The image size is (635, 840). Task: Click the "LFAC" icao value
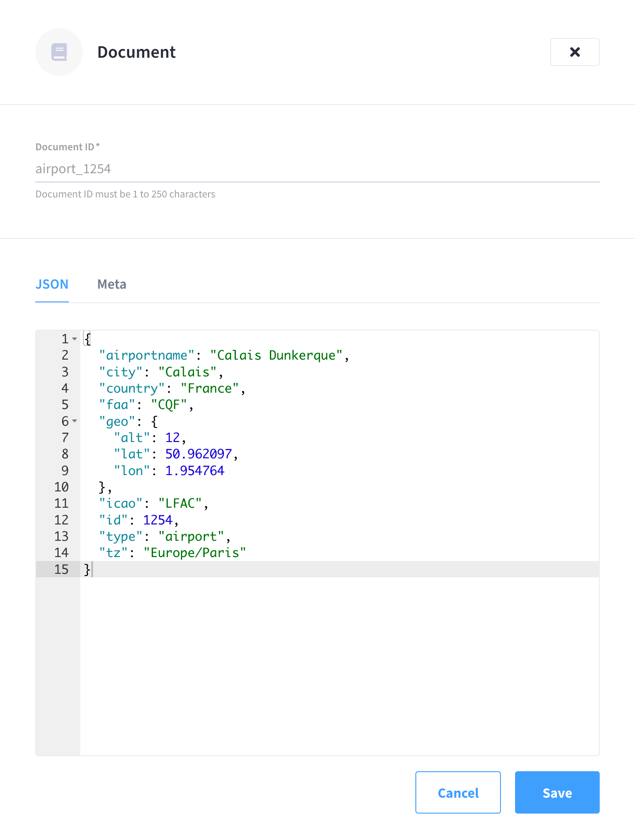[180, 503]
